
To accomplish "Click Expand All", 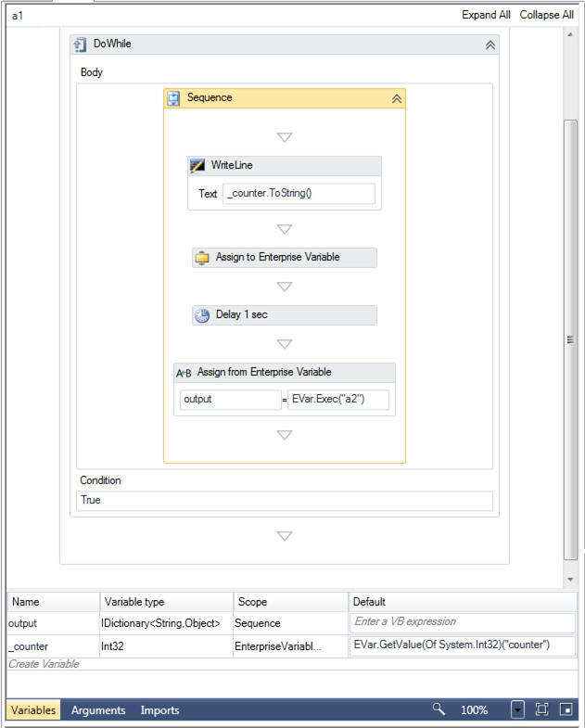I will pyautogui.click(x=486, y=15).
